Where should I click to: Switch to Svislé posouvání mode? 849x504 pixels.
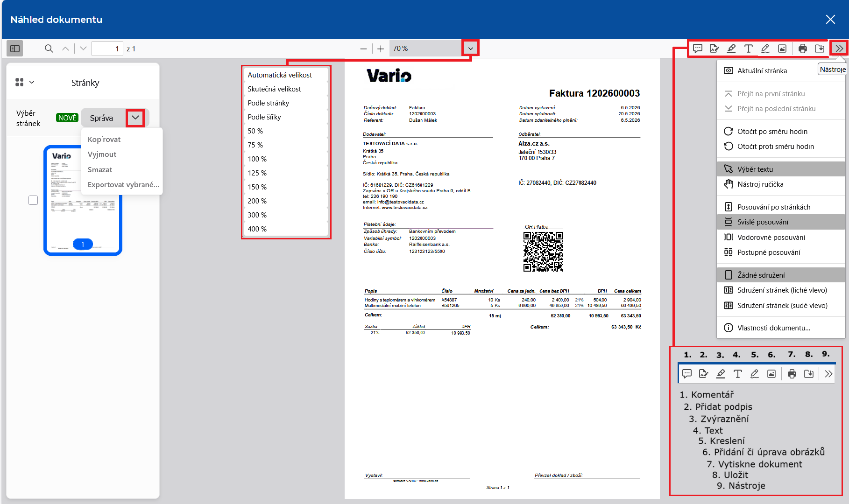pyautogui.click(x=781, y=222)
